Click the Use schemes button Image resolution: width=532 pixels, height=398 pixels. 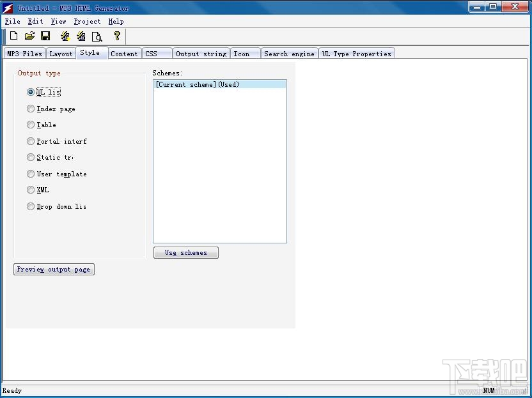(185, 252)
